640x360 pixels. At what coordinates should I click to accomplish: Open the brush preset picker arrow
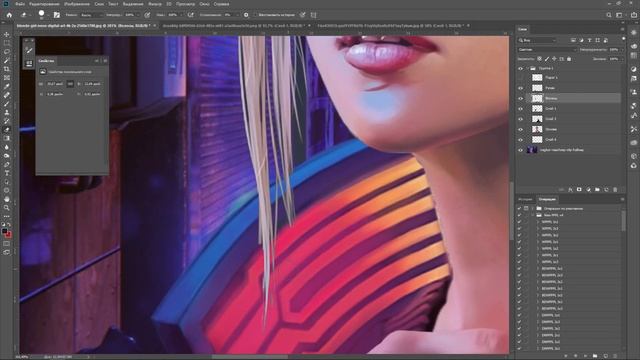click(x=48, y=15)
